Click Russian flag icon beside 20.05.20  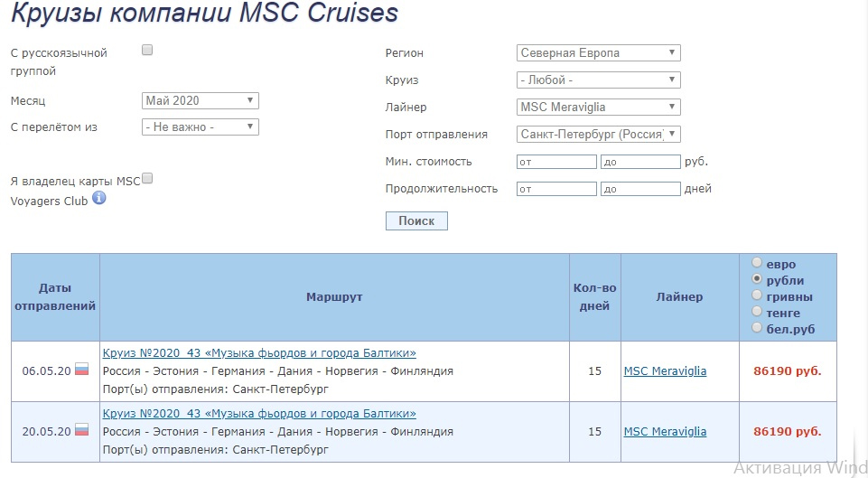[81, 430]
